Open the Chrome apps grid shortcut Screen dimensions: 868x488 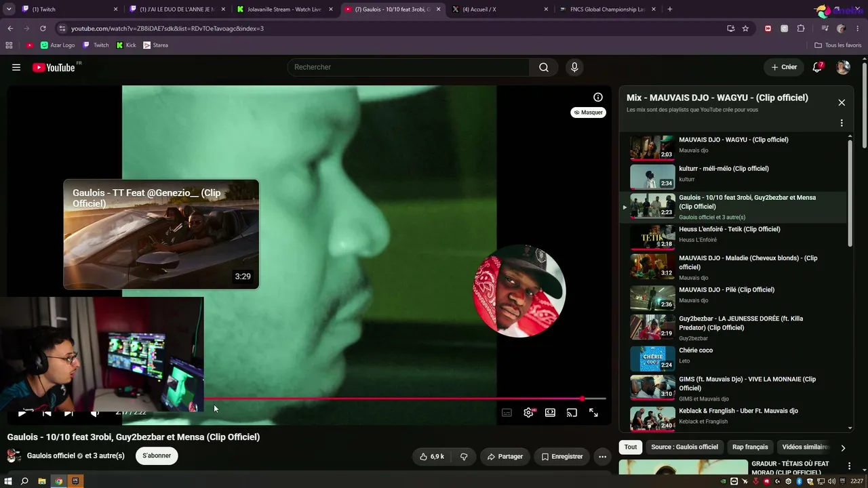(x=9, y=45)
